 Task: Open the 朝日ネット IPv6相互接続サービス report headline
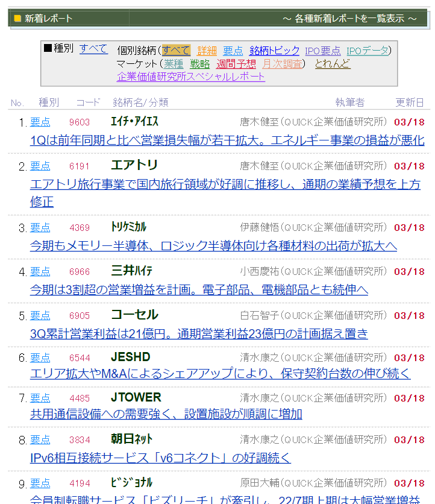click(160, 458)
